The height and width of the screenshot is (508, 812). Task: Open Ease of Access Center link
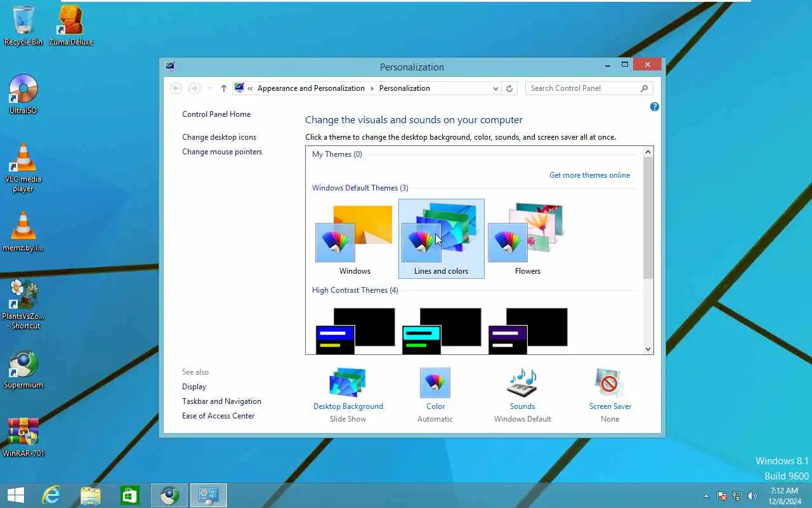[x=218, y=416]
